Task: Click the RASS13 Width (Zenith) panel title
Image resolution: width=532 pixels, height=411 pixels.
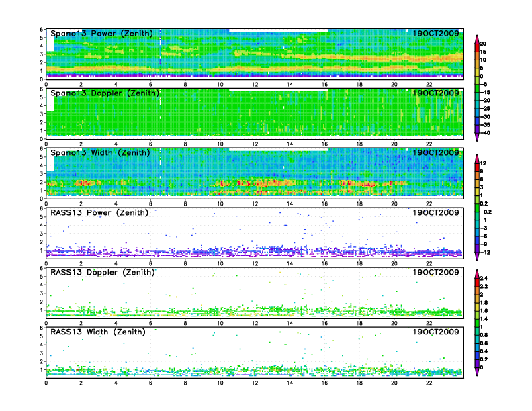Action: tap(98, 332)
